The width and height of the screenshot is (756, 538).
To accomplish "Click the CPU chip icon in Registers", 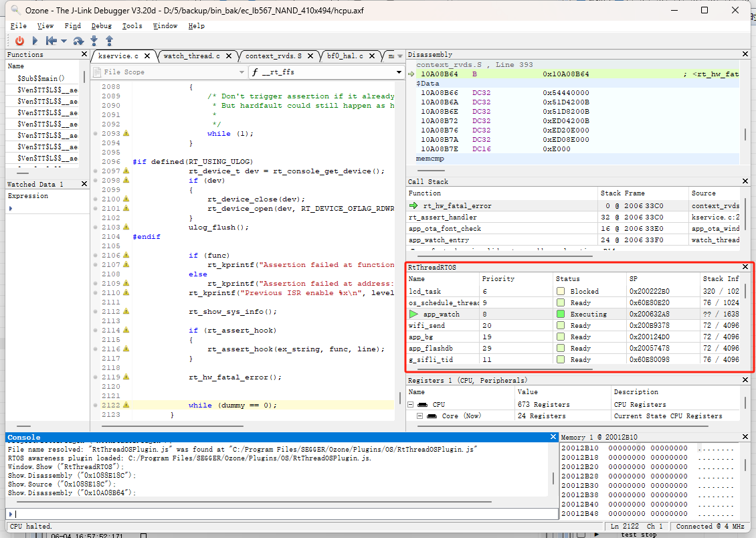I will (422, 404).
